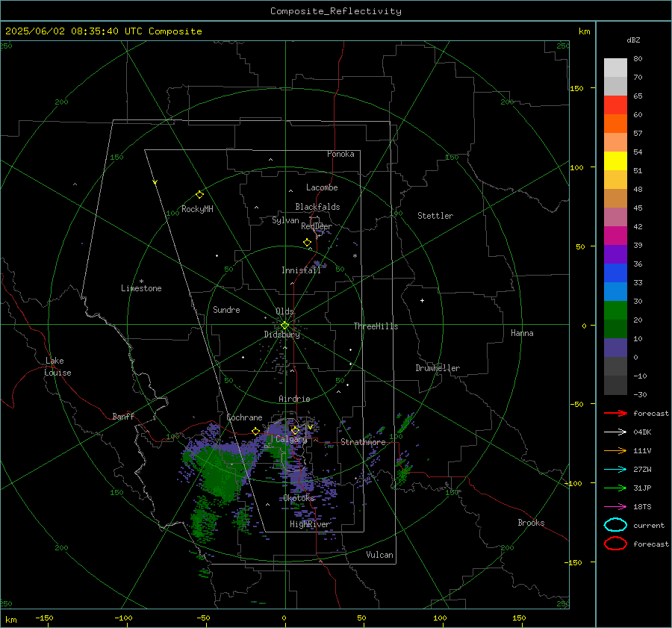672x628 pixels.
Task: Click the Sylvan label
Action: click(285, 220)
